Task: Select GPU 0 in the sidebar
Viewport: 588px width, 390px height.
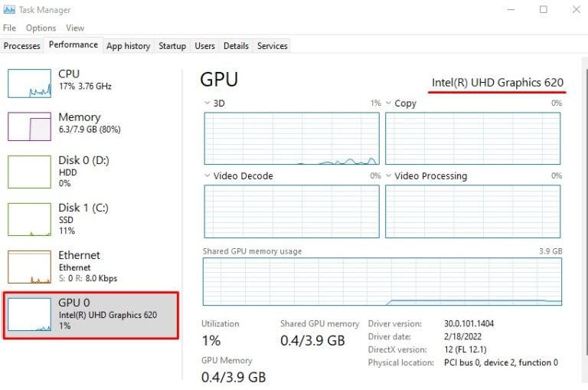Action: click(x=90, y=314)
